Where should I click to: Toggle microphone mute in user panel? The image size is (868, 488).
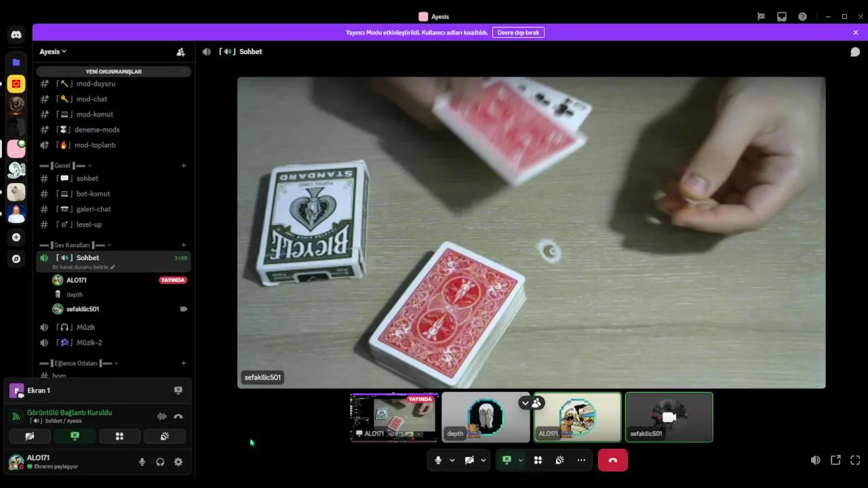[x=142, y=462]
